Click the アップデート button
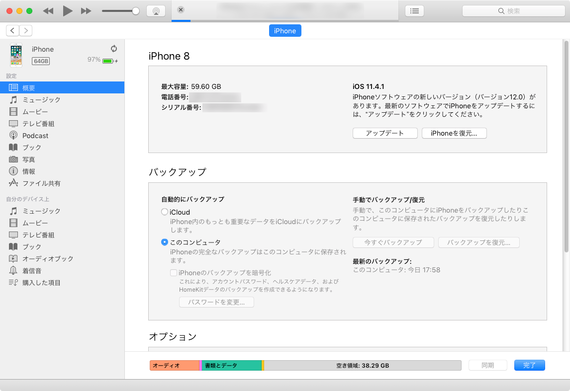Image resolution: width=570 pixels, height=391 pixels. pyautogui.click(x=385, y=133)
